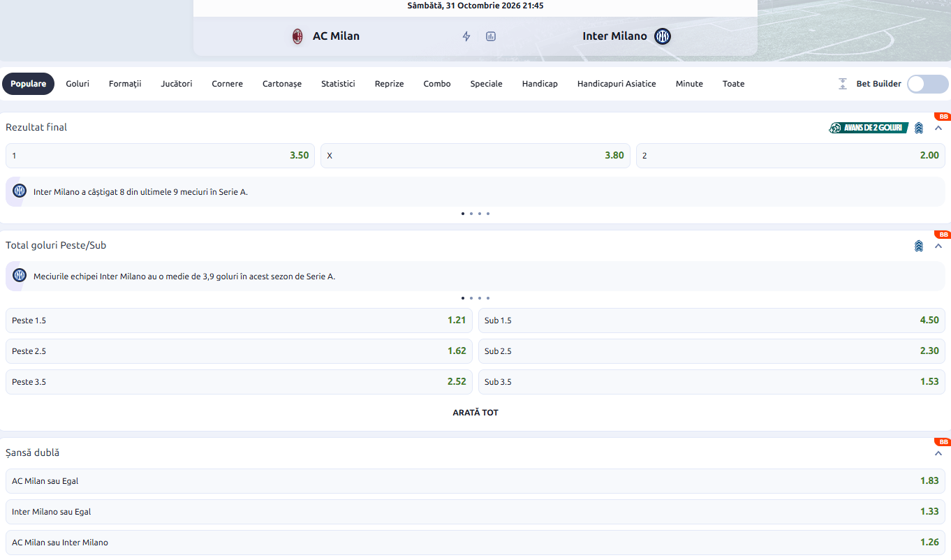This screenshot has width=951, height=560.
Task: Enable the Bet Builder switch
Action: (x=928, y=84)
